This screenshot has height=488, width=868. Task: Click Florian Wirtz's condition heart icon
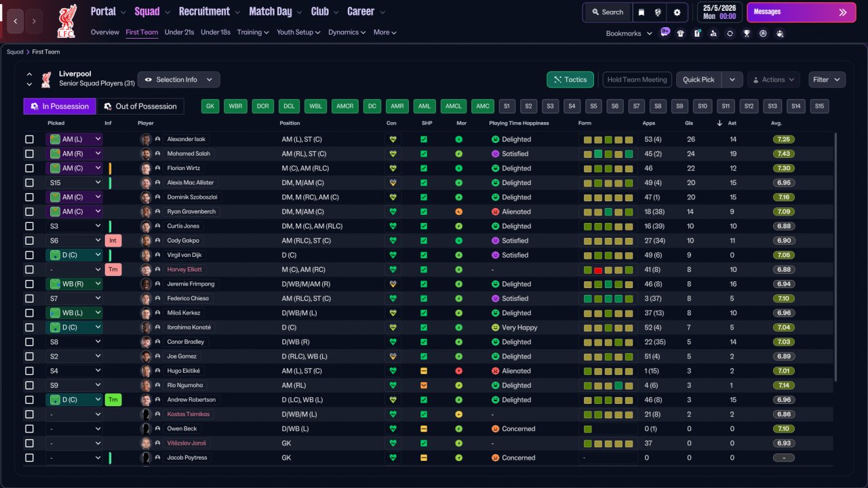tap(392, 168)
